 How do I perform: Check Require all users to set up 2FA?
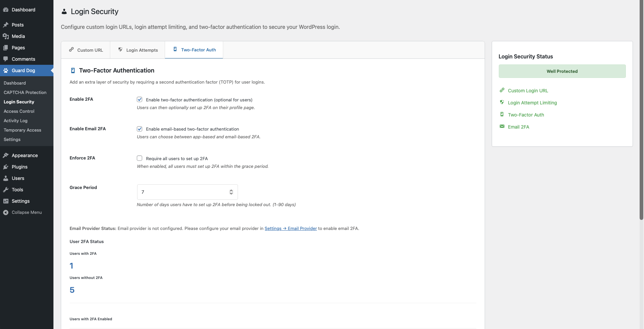click(139, 158)
